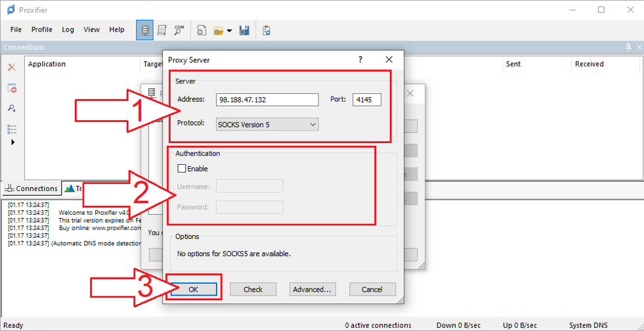Click the Proxifier app logo in title bar

pyautogui.click(x=11, y=9)
